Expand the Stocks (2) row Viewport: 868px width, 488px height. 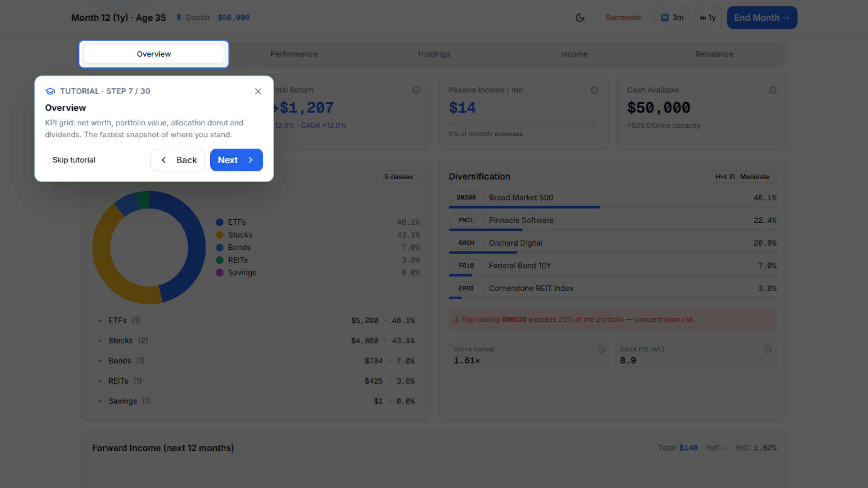tap(257, 341)
